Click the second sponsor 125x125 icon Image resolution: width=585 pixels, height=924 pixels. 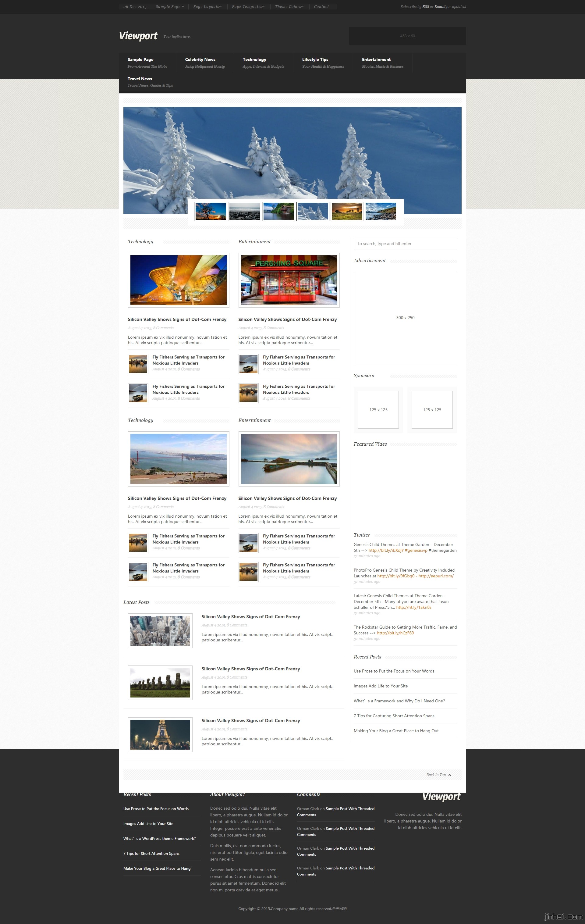tap(431, 409)
